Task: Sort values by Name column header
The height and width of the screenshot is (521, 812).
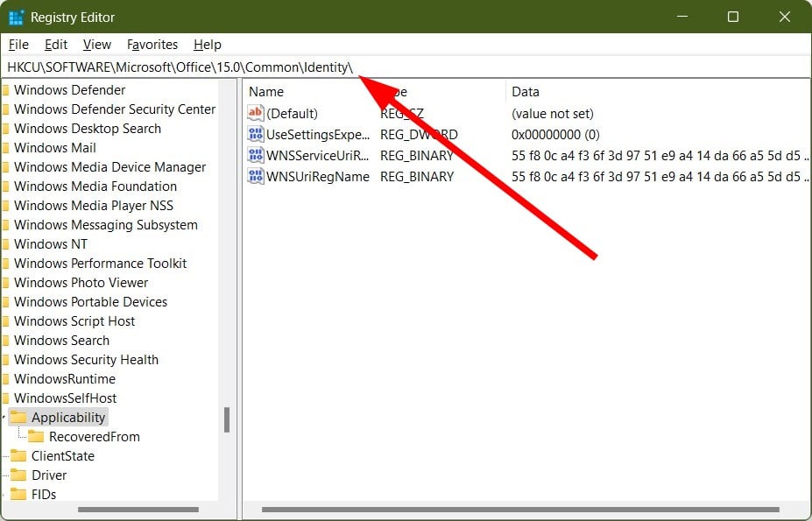Action: tap(266, 92)
